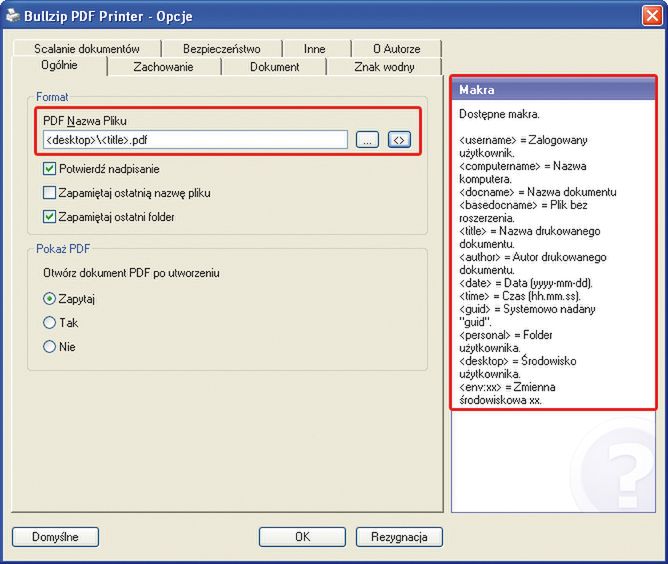Image resolution: width=668 pixels, height=564 pixels.
Task: Toggle the Potwierdź nadpisanie checkbox
Action: pos(49,169)
